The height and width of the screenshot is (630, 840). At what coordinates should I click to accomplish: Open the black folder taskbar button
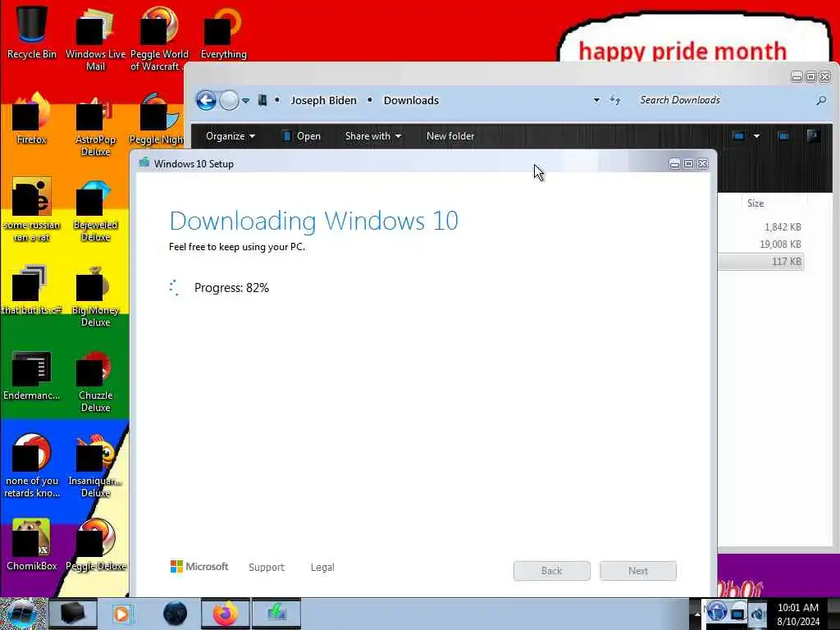click(73, 614)
